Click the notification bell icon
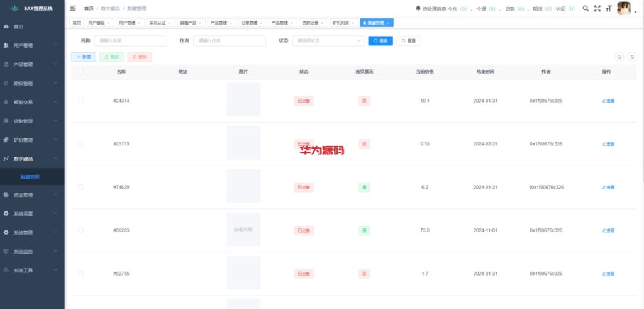The height and width of the screenshot is (309, 644). (418, 8)
